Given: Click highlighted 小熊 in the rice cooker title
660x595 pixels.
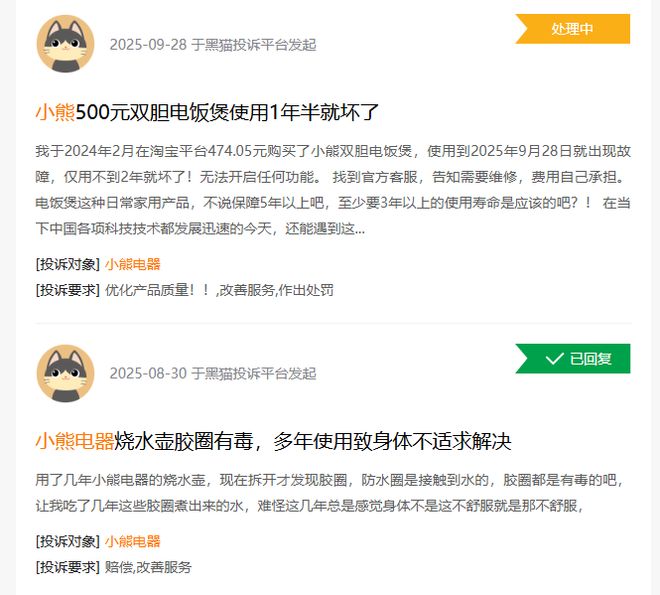Looking at the screenshot, I should coord(55,112).
